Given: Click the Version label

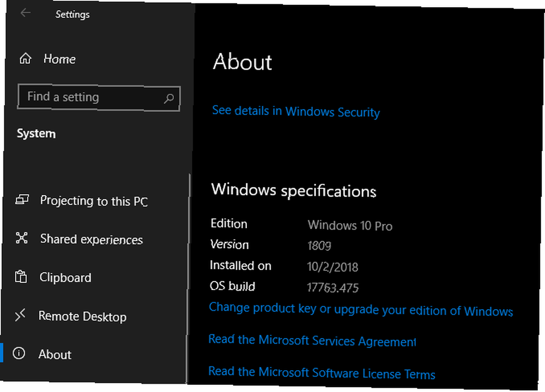Looking at the screenshot, I should pos(229,244).
